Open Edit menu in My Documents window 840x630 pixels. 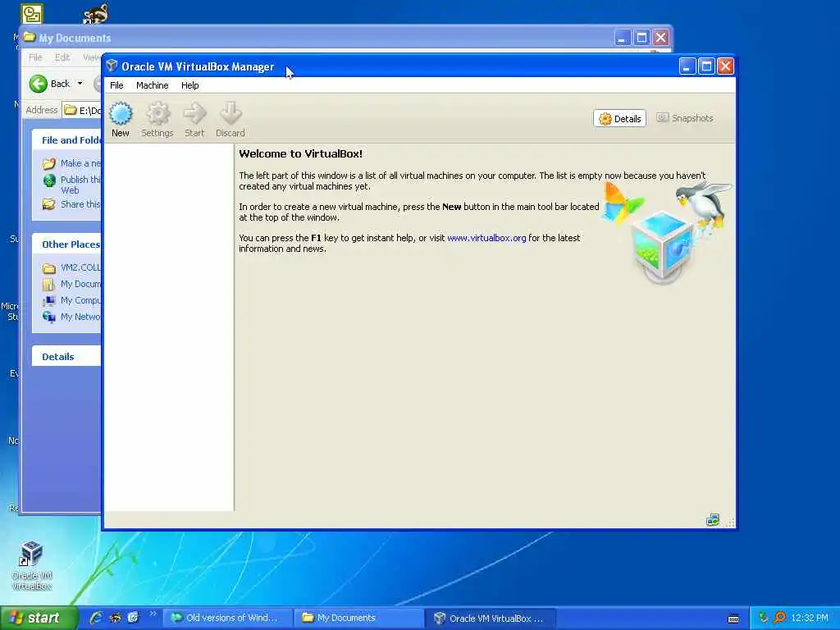coord(62,57)
